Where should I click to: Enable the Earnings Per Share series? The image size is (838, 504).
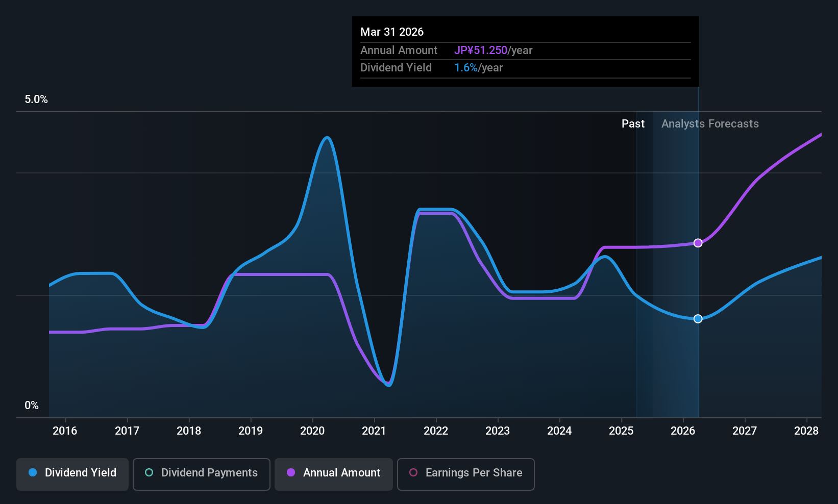coord(466,474)
